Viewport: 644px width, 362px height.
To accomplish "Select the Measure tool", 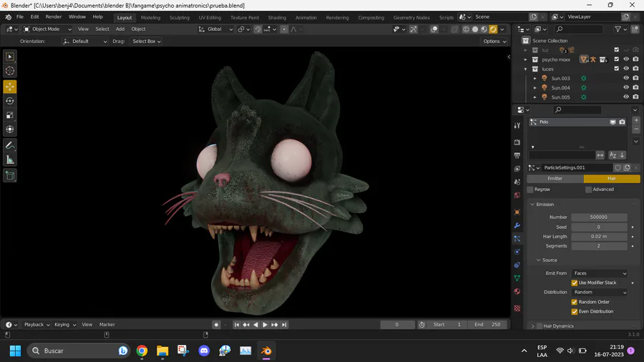I will click(x=10, y=160).
